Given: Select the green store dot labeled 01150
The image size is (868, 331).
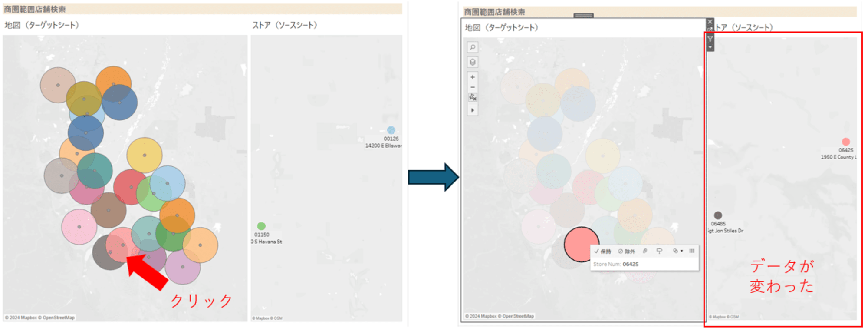Looking at the screenshot, I should click(261, 226).
